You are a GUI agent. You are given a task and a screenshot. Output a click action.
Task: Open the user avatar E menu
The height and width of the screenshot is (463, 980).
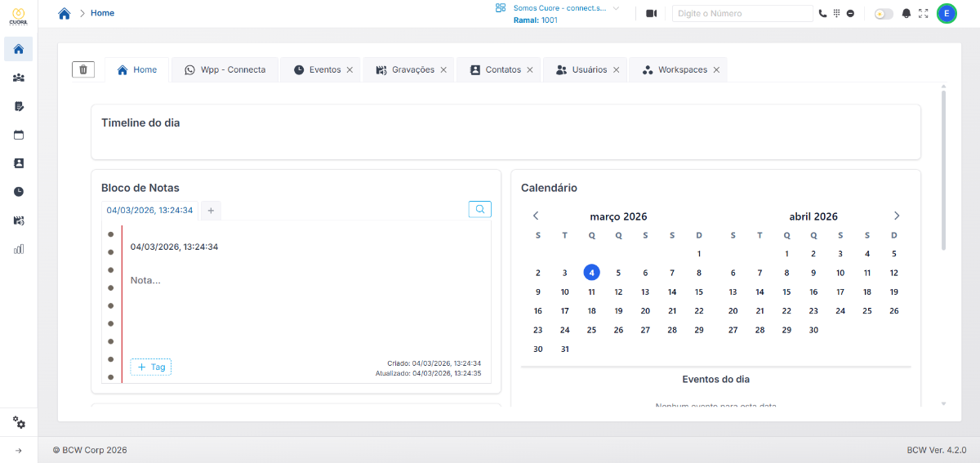tap(947, 13)
